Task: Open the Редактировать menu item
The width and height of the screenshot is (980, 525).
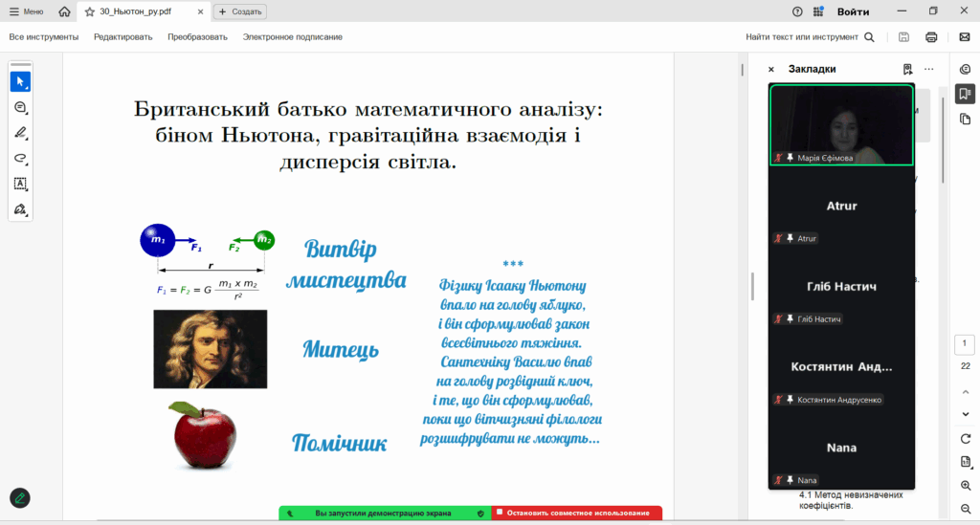Action: 122,37
